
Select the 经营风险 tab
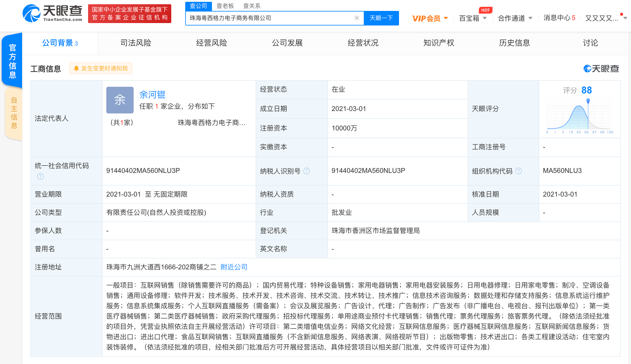pos(212,43)
